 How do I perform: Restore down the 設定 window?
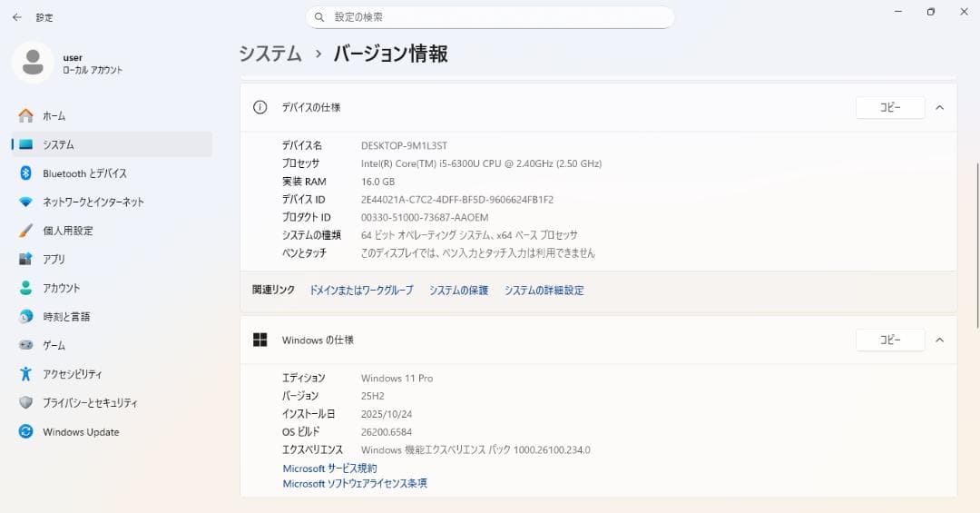pos(931,12)
